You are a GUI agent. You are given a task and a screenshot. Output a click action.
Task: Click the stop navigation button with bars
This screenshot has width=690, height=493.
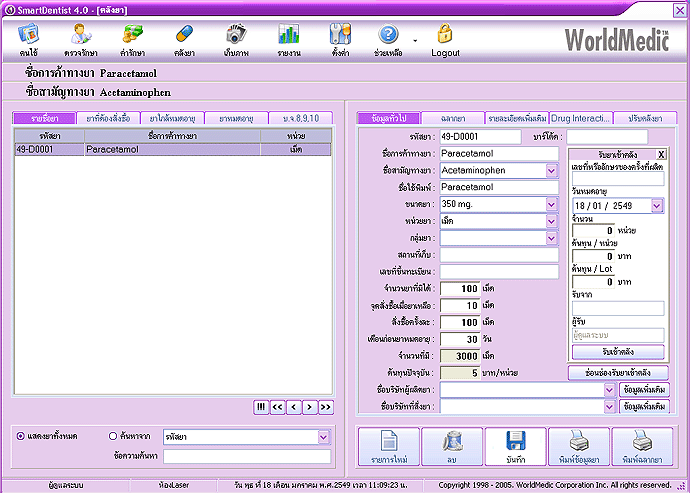pyautogui.click(x=261, y=407)
